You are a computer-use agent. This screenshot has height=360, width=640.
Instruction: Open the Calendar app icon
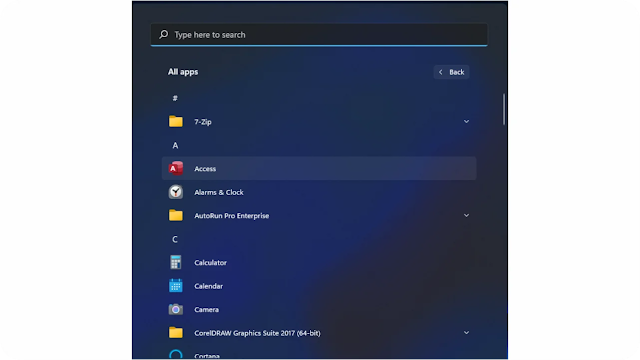tap(176, 286)
